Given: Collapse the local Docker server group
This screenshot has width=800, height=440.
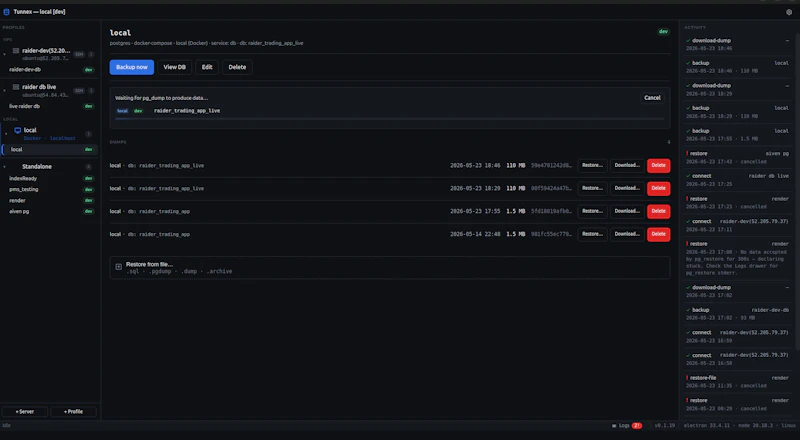Looking at the screenshot, I should [6, 134].
